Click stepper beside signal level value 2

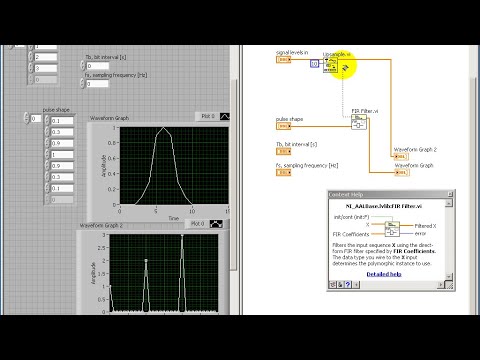(31, 57)
